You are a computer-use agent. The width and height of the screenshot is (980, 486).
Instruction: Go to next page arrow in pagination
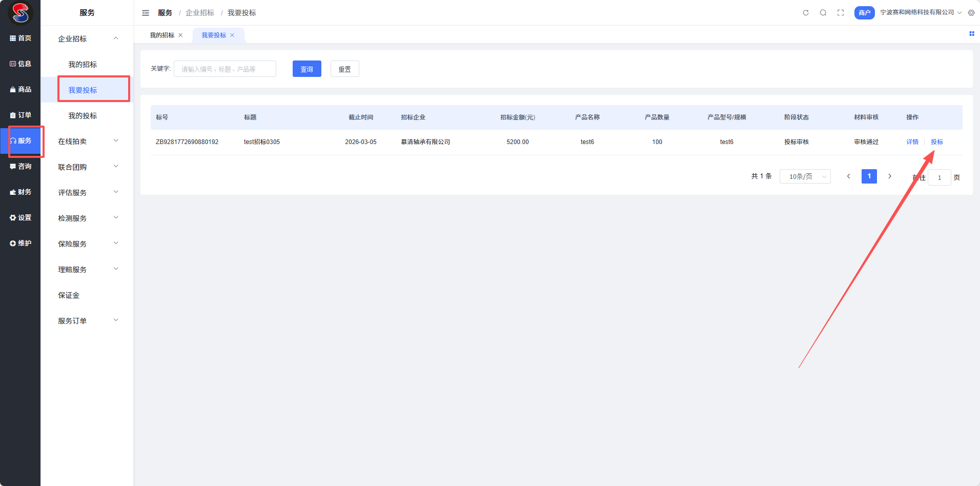pos(890,176)
